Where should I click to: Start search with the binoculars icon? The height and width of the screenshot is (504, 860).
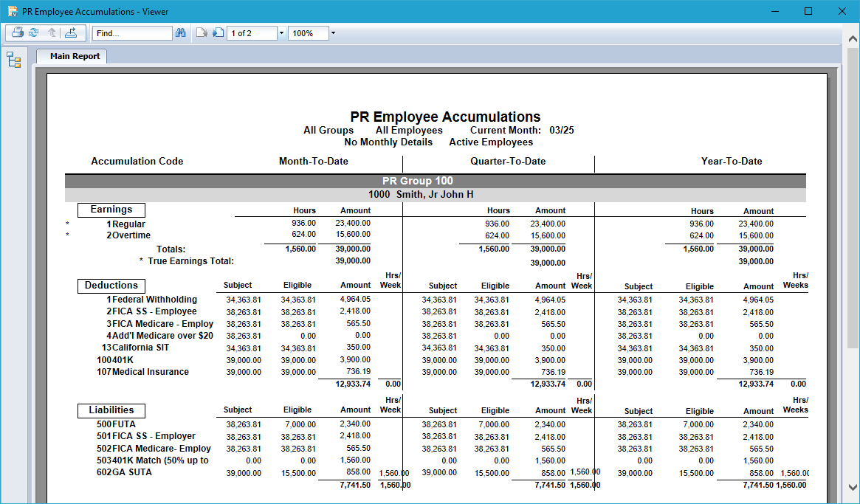(180, 33)
